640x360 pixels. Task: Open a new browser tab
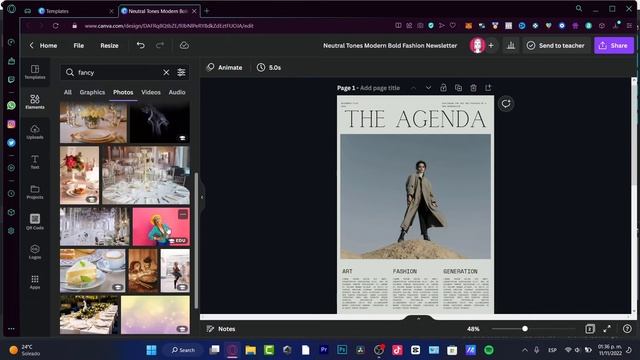(x=207, y=11)
